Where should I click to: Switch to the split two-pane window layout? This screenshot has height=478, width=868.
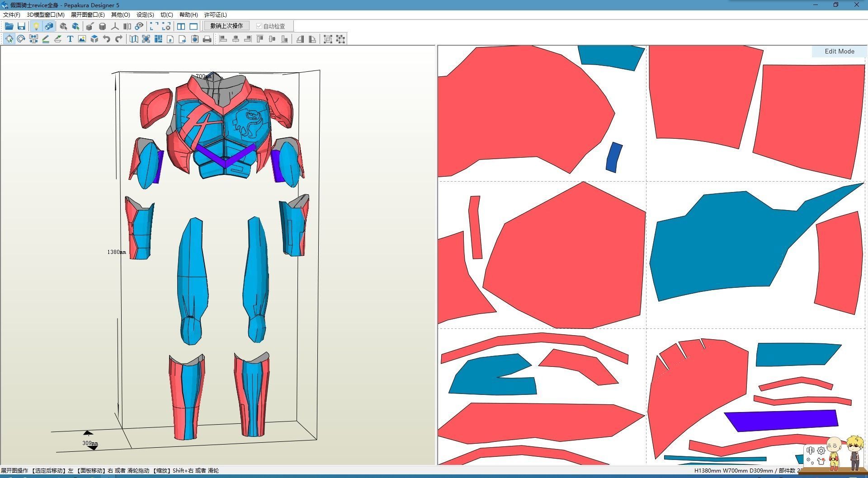(181, 26)
